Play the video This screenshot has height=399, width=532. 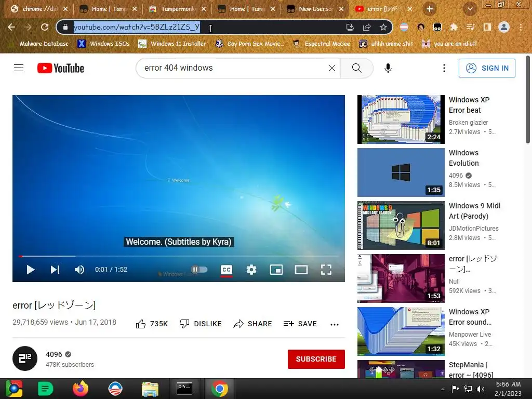click(x=31, y=270)
